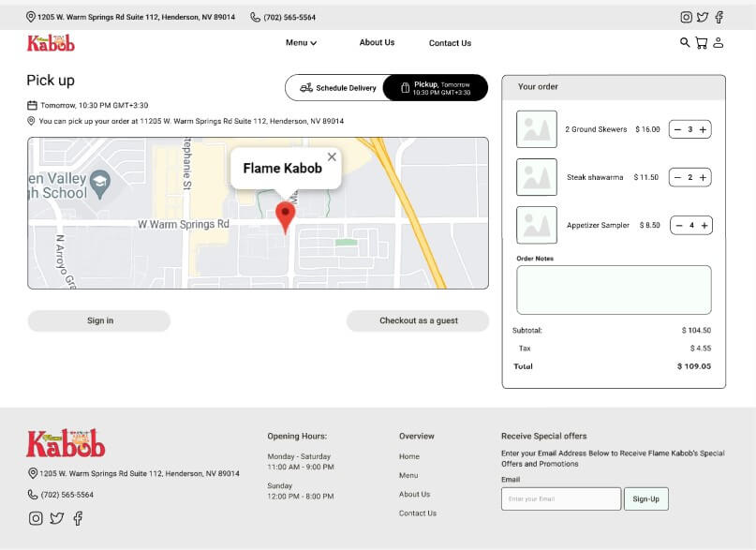Decrease 2 Ground Skewers quantity
The image size is (756, 550).
tap(677, 129)
